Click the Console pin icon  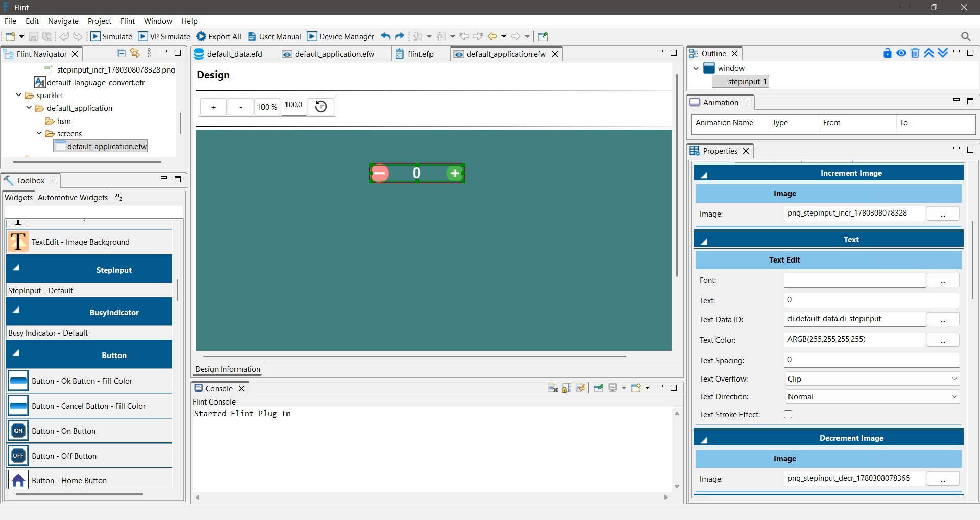coord(599,388)
